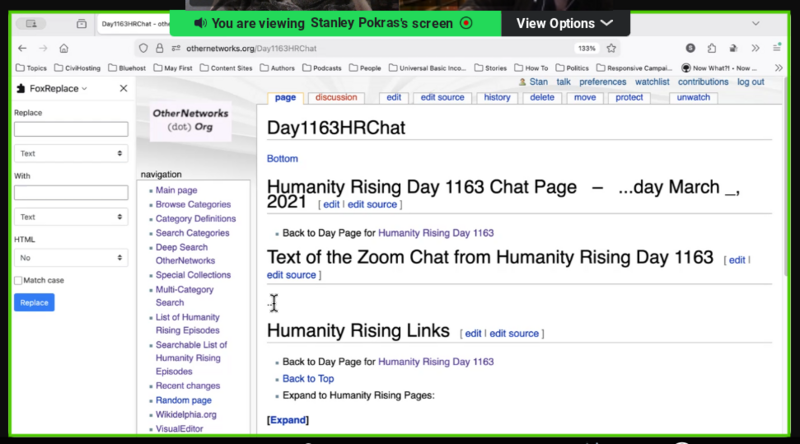The width and height of the screenshot is (800, 444).
Task: Open the Stan user page link
Action: click(x=538, y=82)
